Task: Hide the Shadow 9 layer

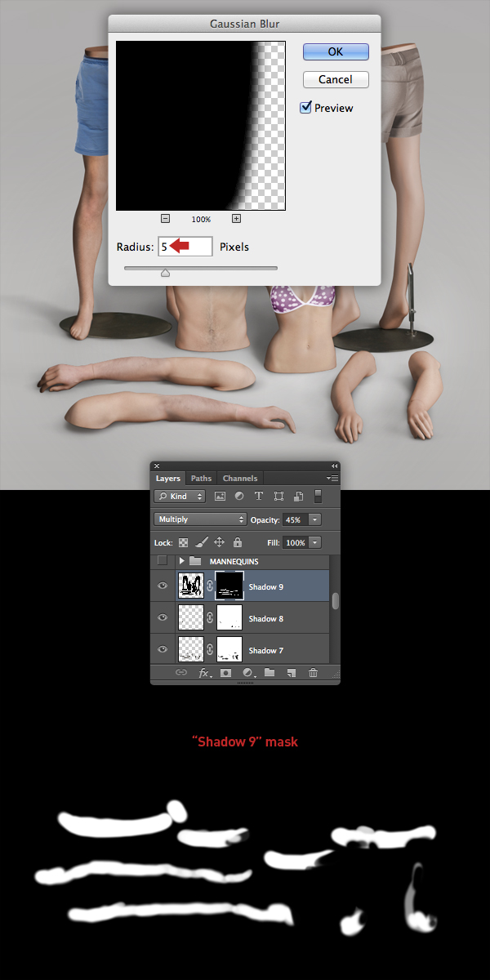Action: [163, 586]
